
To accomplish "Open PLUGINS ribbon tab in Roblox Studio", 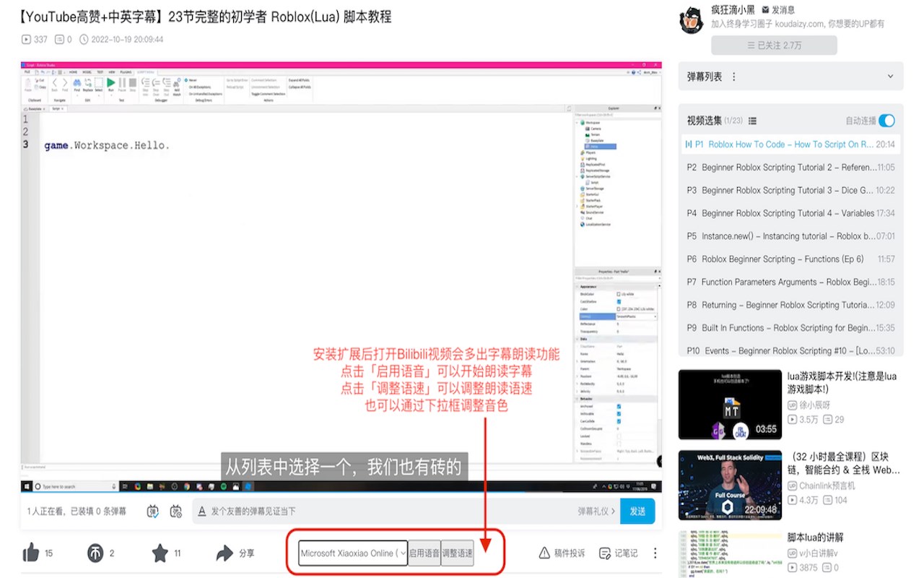I will [x=126, y=72].
